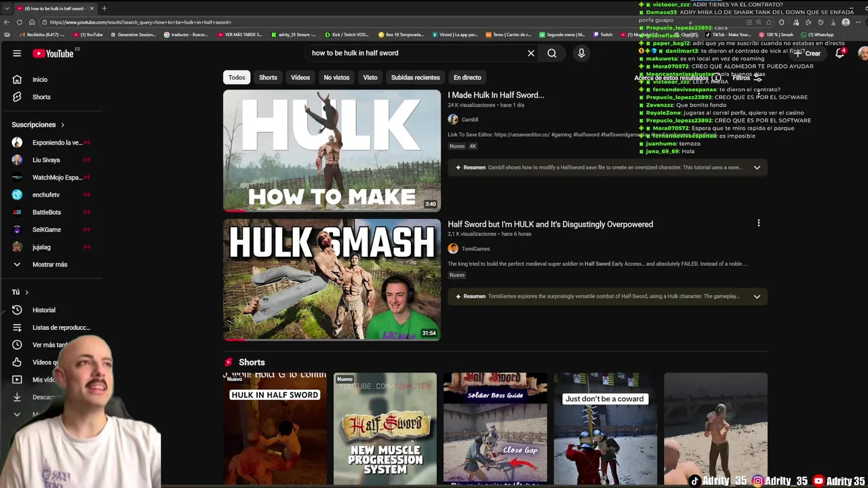Expand Resumen for Cambill video
Screen dimensions: 868x488
(x=757, y=167)
